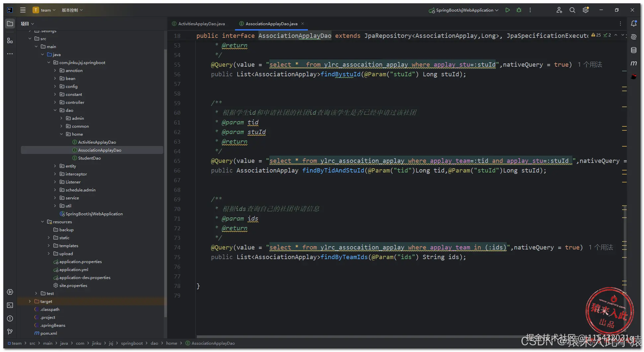Image resolution: width=644 pixels, height=352 pixels.
Task: Open site.properties file
Action: click(70, 286)
